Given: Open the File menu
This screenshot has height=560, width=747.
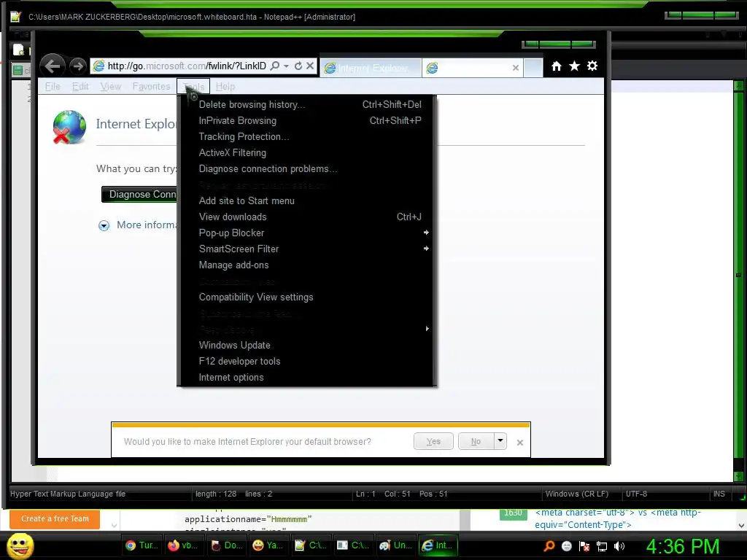Looking at the screenshot, I should (53, 87).
